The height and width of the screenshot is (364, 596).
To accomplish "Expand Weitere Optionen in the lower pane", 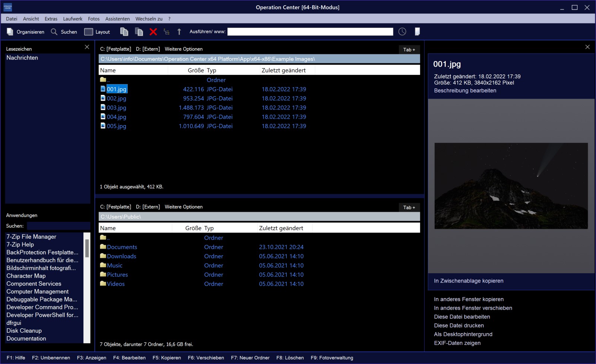I will (x=184, y=207).
